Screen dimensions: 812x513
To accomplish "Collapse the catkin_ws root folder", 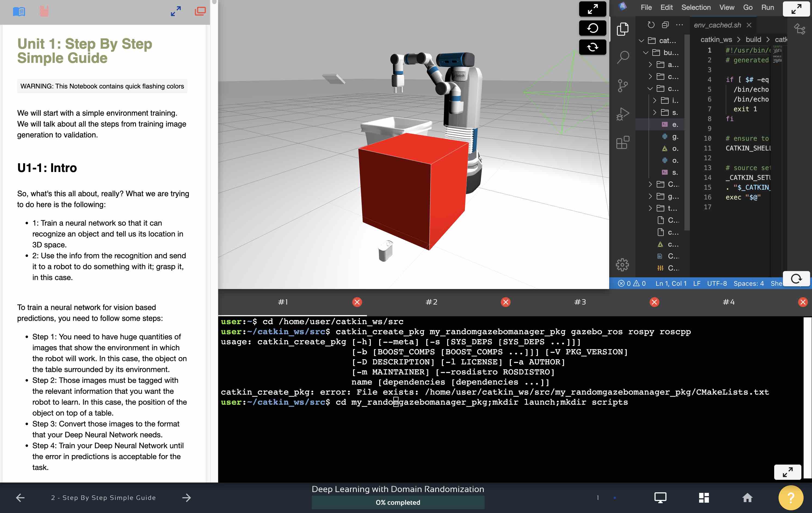I will coord(641,41).
